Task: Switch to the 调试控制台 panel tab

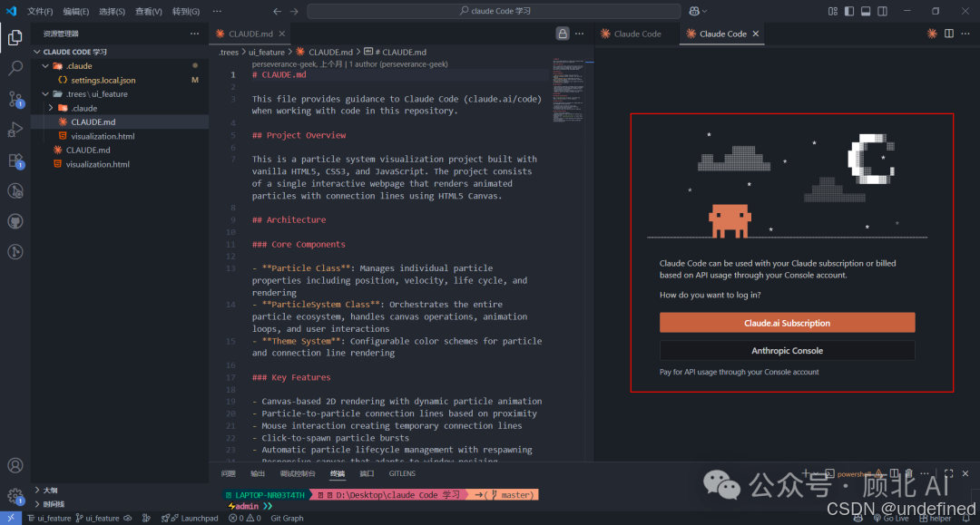Action: click(298, 474)
